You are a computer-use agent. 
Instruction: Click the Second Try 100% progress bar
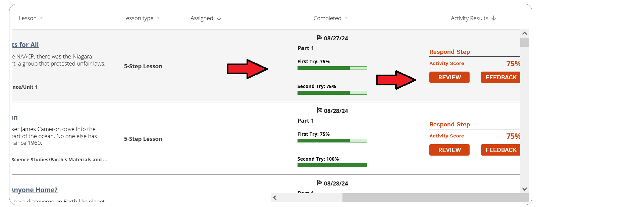(x=332, y=165)
